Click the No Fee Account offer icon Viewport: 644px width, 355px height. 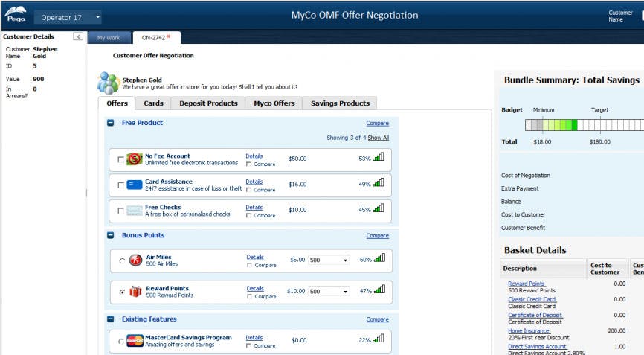tap(135, 159)
